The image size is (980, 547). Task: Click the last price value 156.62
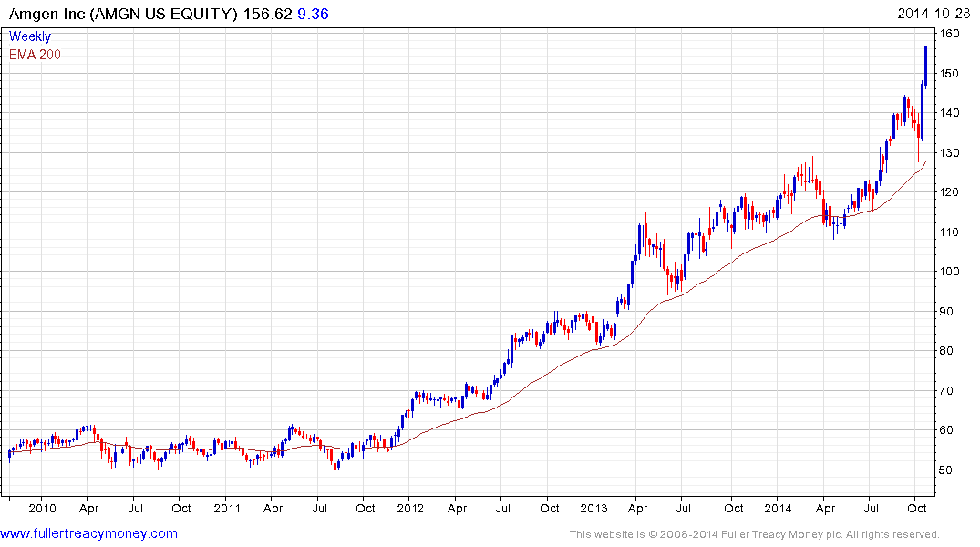[267, 14]
